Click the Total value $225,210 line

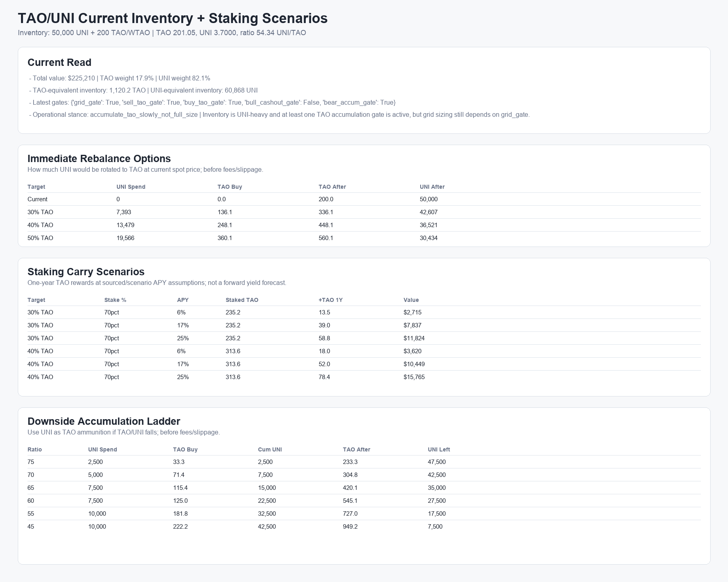pos(120,78)
